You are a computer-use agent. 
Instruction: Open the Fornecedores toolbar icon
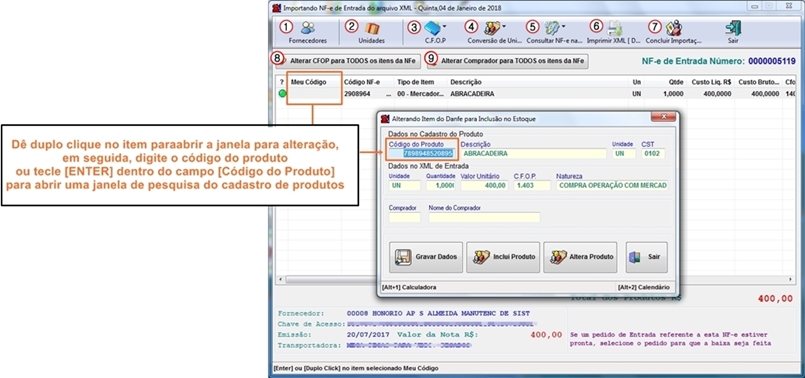[x=308, y=28]
